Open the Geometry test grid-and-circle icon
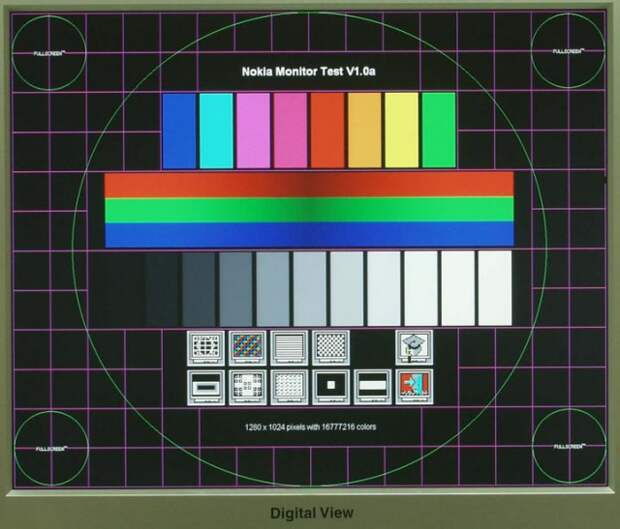Viewport: 620px width, 529px height. click(x=206, y=348)
